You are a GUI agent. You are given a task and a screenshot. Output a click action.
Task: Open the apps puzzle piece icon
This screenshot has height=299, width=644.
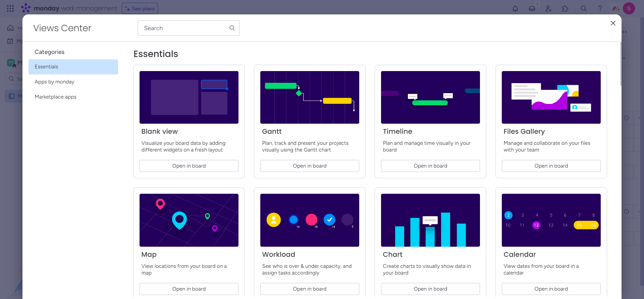click(x=565, y=9)
